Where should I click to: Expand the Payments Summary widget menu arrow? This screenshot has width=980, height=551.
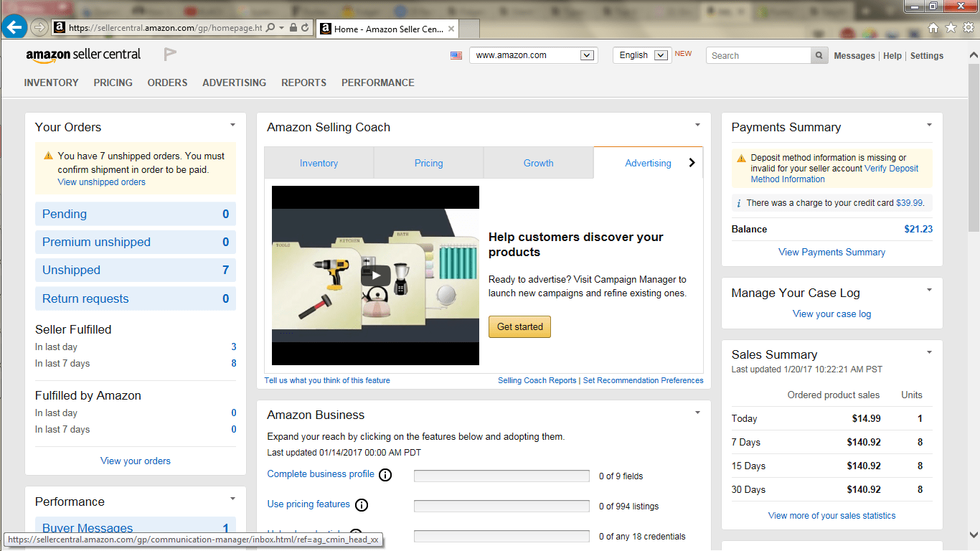click(x=929, y=125)
